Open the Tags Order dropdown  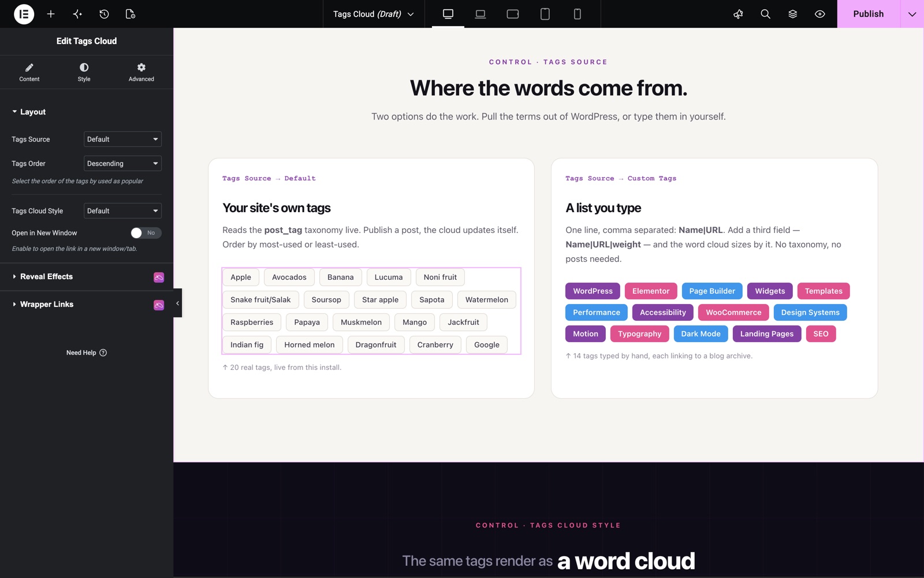point(122,164)
